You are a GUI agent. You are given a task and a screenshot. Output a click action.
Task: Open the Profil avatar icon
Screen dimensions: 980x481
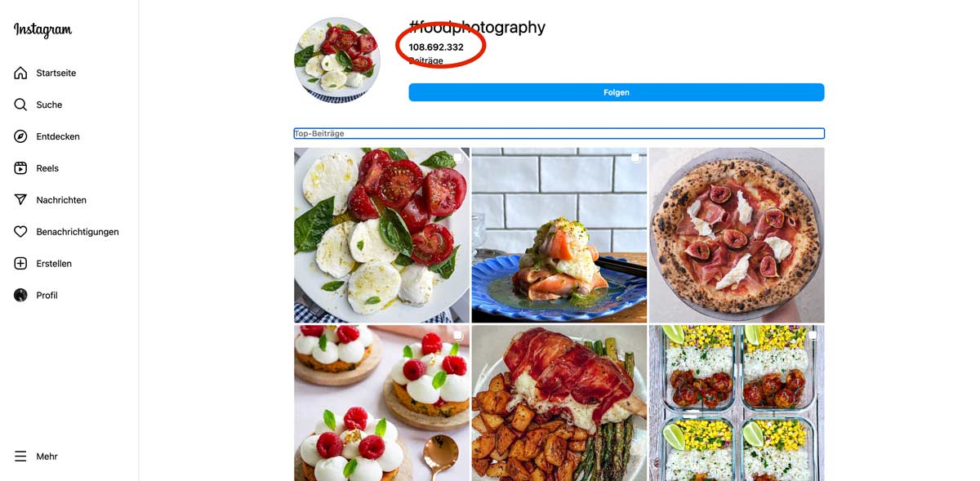click(20, 296)
